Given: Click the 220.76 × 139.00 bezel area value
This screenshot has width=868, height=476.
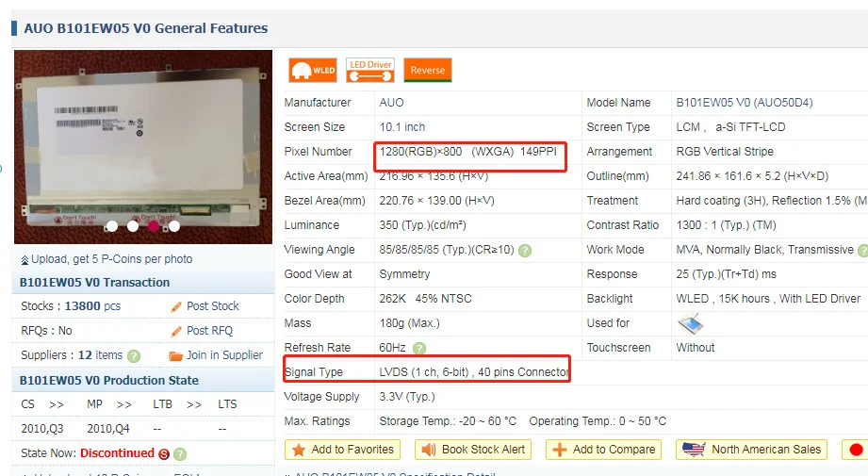Looking at the screenshot, I should tap(436, 201).
